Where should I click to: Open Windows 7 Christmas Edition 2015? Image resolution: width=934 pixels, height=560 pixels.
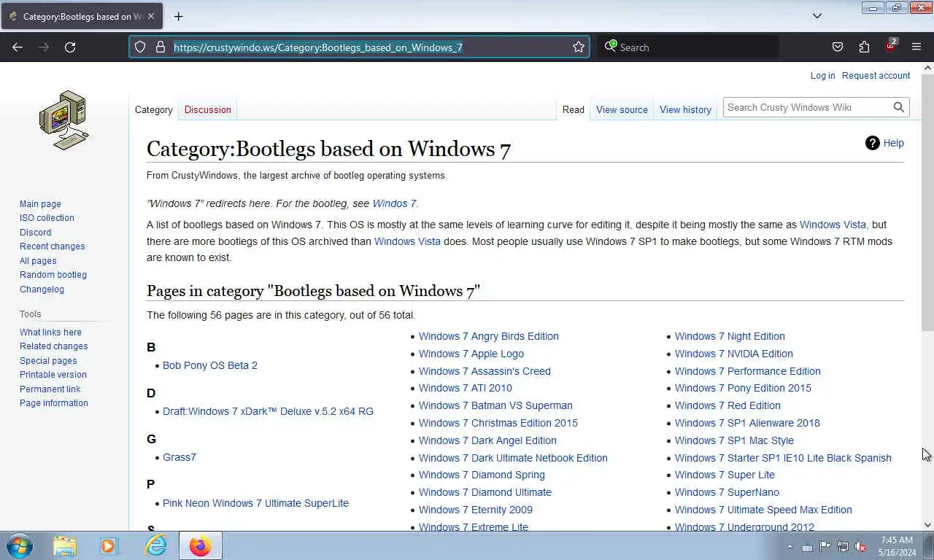(498, 423)
